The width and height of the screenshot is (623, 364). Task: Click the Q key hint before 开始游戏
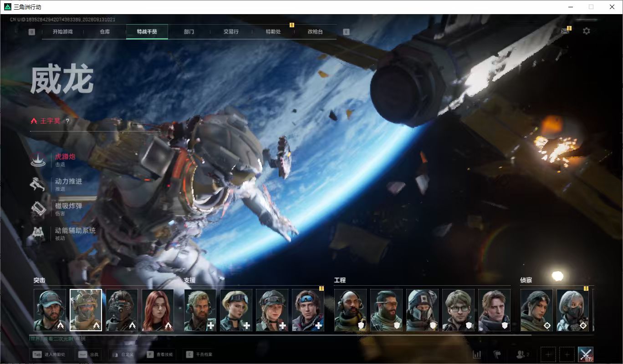tap(31, 32)
